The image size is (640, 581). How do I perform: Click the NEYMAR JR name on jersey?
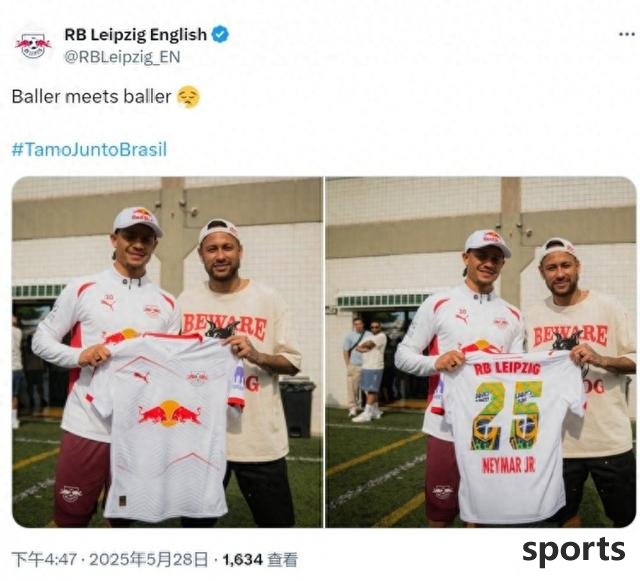click(509, 465)
